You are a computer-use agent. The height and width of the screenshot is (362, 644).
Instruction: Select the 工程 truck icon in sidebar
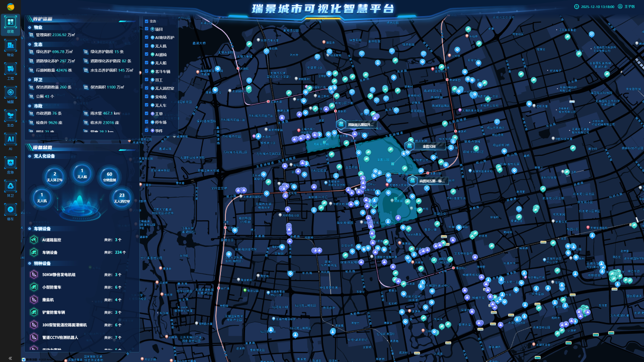click(10, 69)
